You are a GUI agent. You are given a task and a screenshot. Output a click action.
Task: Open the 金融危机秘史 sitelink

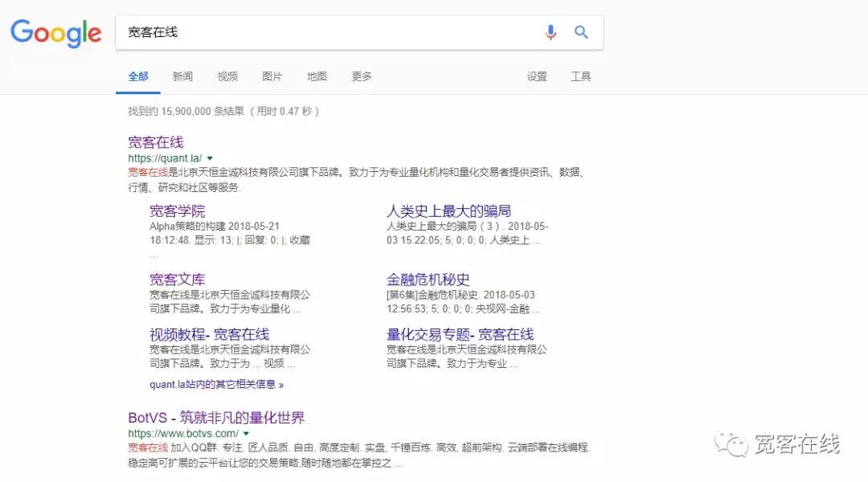point(428,280)
